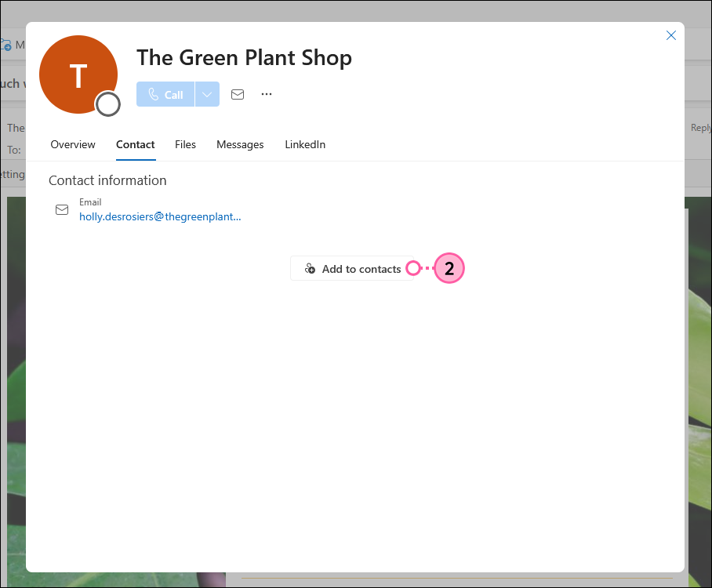
Task: Open the Files tab
Action: (x=185, y=144)
